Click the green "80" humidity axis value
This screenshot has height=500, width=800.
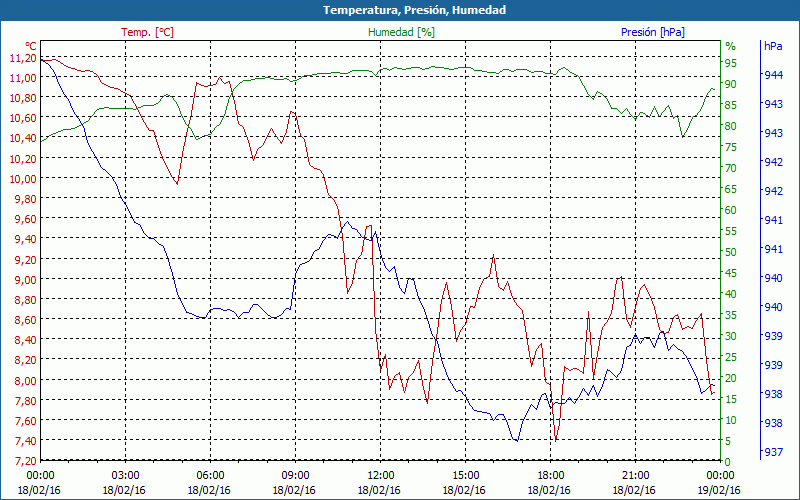731,126
